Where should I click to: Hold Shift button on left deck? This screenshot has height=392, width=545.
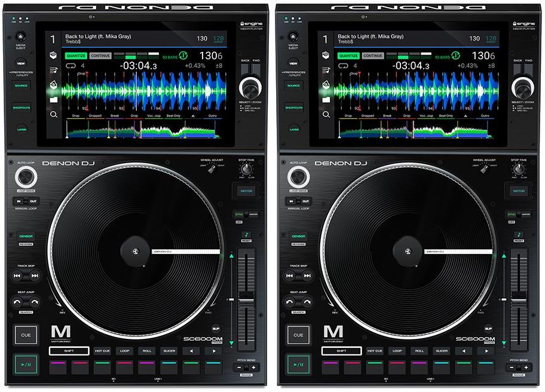(69, 351)
